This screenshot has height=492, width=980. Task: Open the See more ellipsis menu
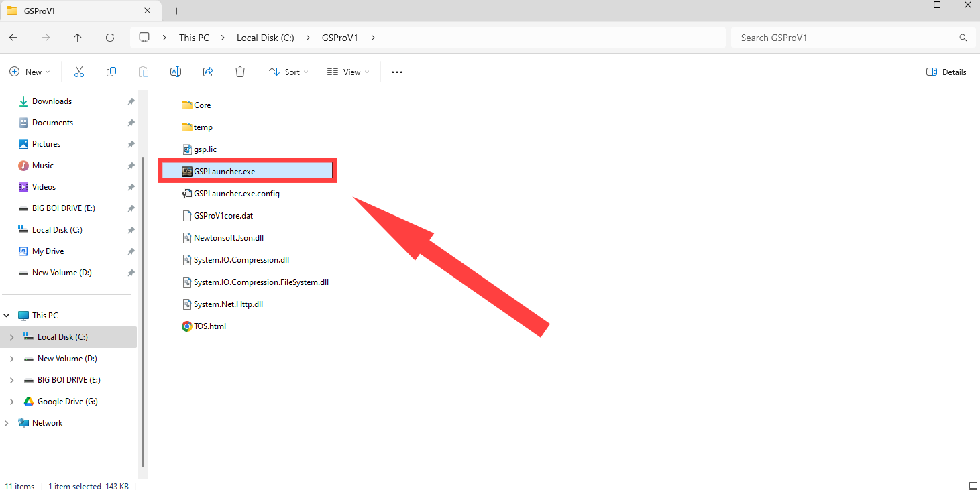pos(397,72)
